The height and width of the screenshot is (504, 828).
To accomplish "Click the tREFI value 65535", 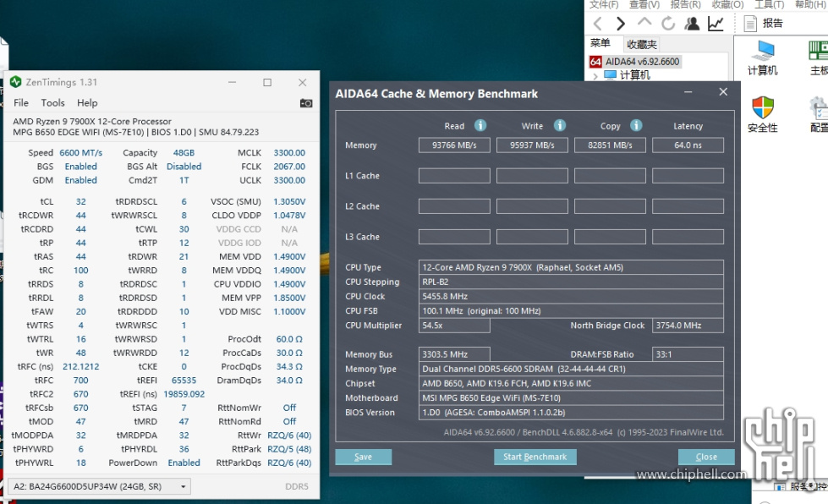I will 184,380.
